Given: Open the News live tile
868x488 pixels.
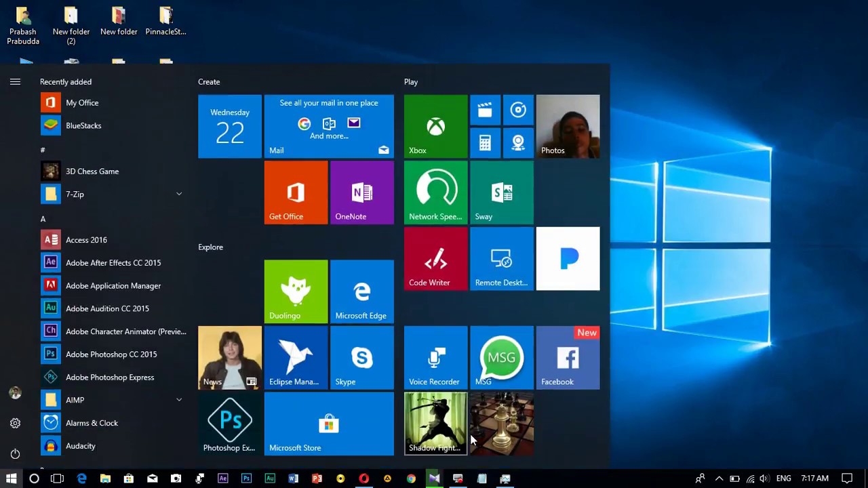Looking at the screenshot, I should click(230, 358).
